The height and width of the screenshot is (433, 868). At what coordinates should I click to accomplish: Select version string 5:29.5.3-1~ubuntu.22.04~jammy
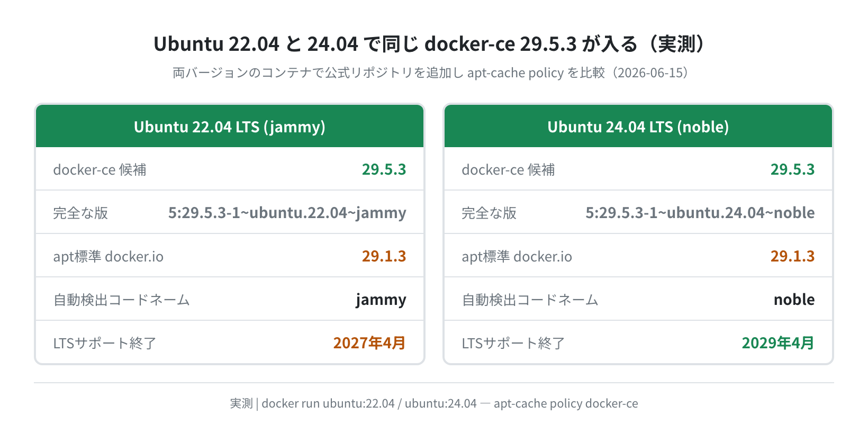pos(287,213)
